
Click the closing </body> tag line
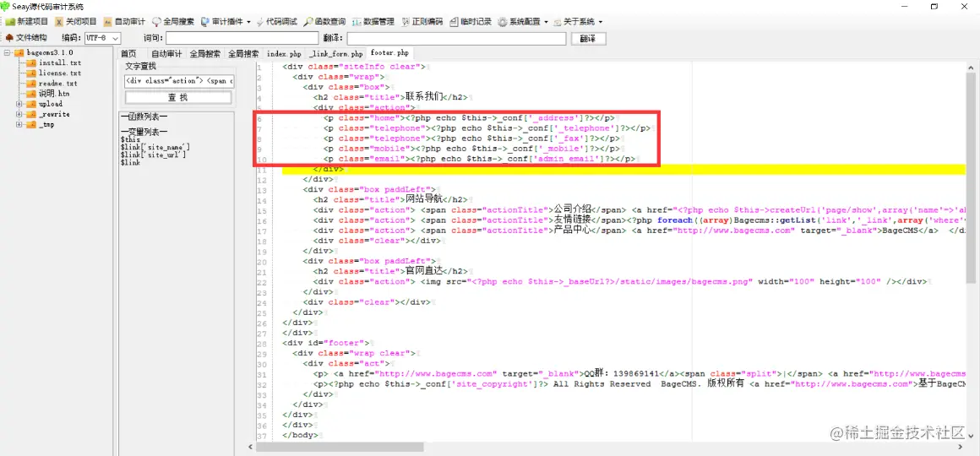(301, 436)
